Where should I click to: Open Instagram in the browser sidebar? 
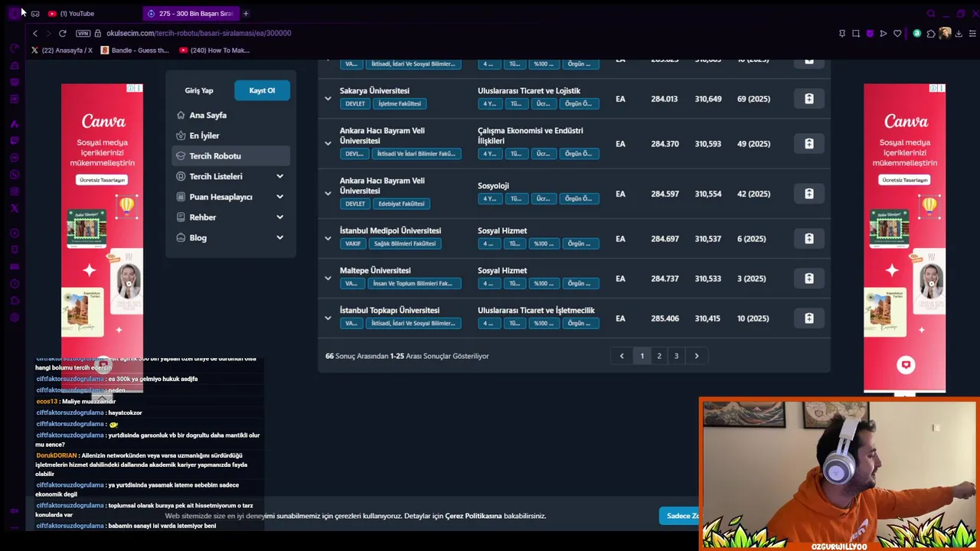click(15, 191)
